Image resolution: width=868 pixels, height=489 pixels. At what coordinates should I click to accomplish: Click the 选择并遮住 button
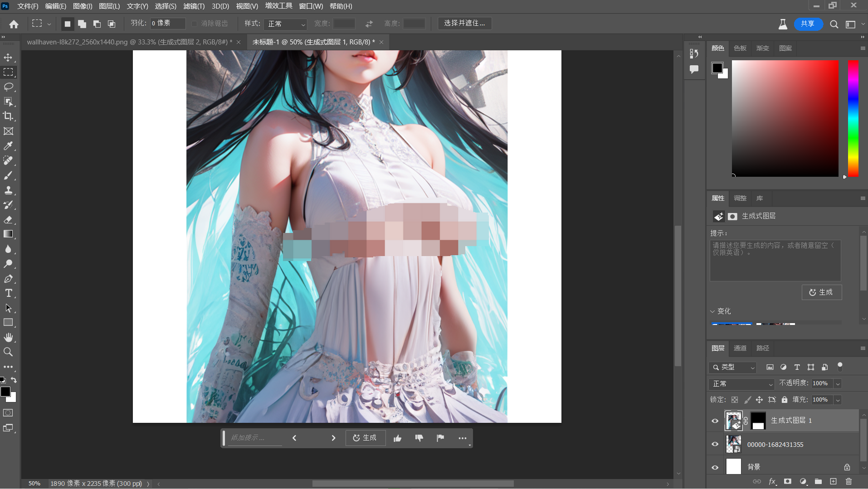coord(464,23)
